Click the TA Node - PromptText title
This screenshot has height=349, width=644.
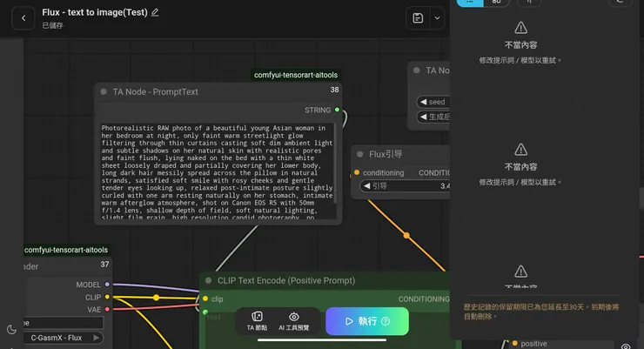pos(155,92)
